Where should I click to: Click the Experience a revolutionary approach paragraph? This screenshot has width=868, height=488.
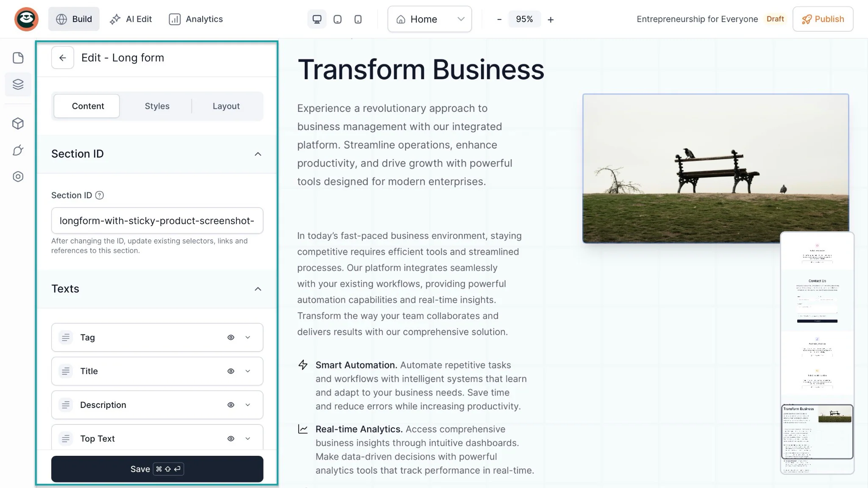click(x=406, y=145)
